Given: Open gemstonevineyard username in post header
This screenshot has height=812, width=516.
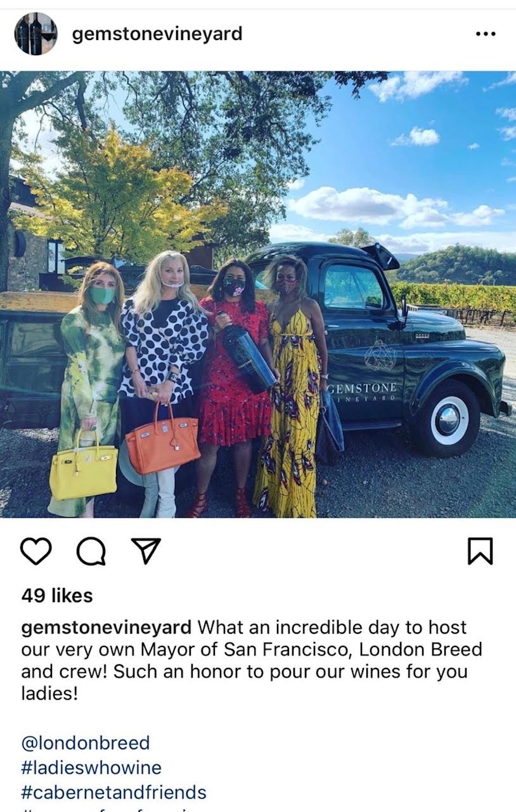Looking at the screenshot, I should tap(157, 33).
